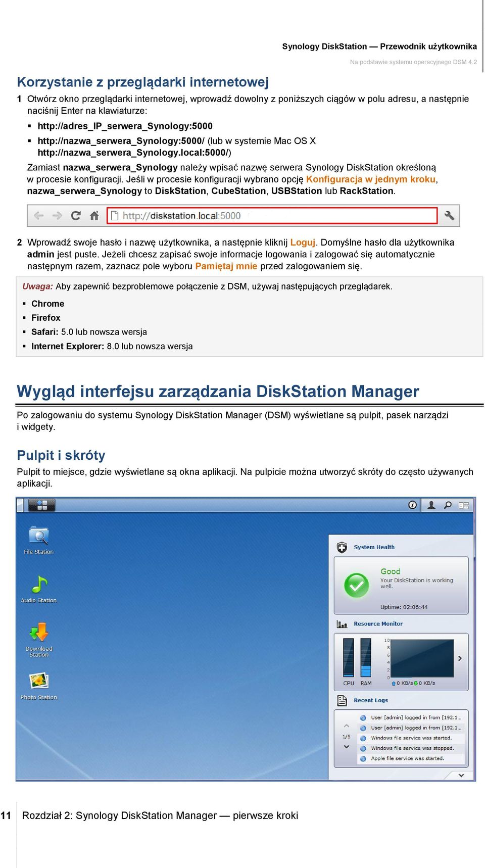Click the browser forward arrow

[57, 216]
